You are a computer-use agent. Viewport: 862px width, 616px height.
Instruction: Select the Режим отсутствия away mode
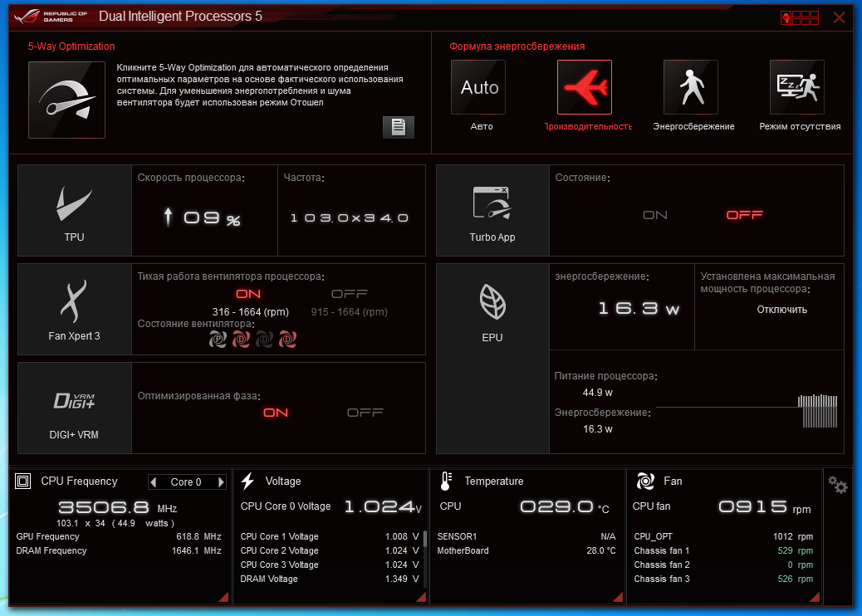click(x=797, y=88)
